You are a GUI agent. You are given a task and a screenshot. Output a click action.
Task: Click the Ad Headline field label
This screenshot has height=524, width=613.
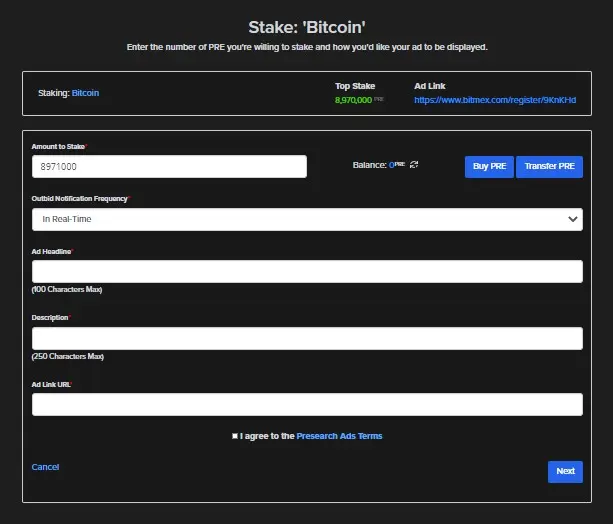[51, 251]
